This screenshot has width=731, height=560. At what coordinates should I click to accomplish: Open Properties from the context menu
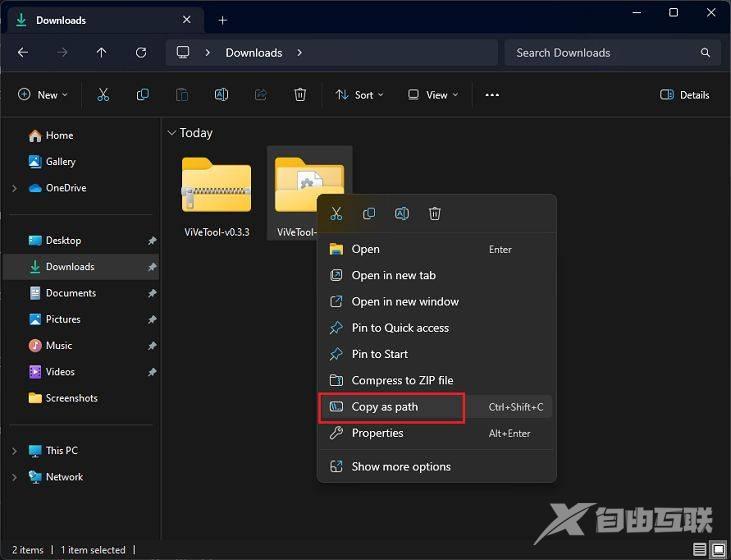click(x=437, y=433)
